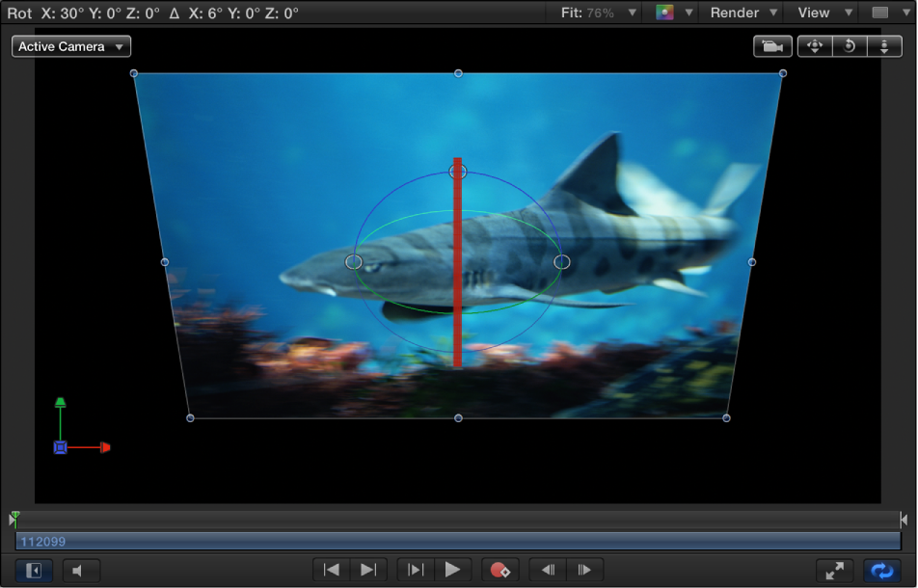Click the camera icon in the canvas

click(772, 46)
